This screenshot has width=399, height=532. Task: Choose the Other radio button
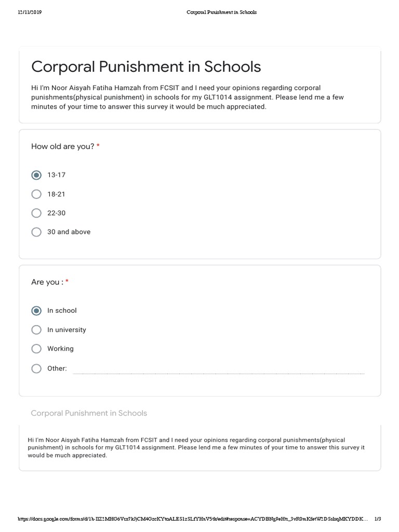coord(36,368)
